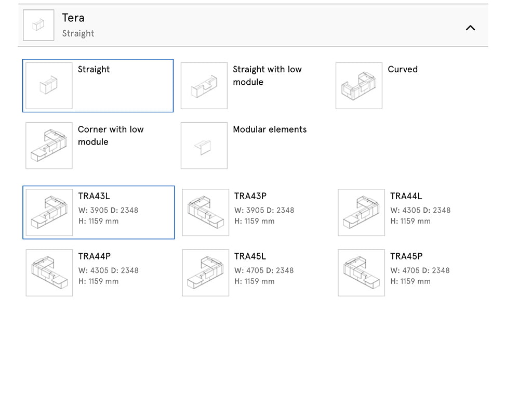532x416 pixels.
Task: Click the 'Straight' shape label
Action: click(x=94, y=70)
